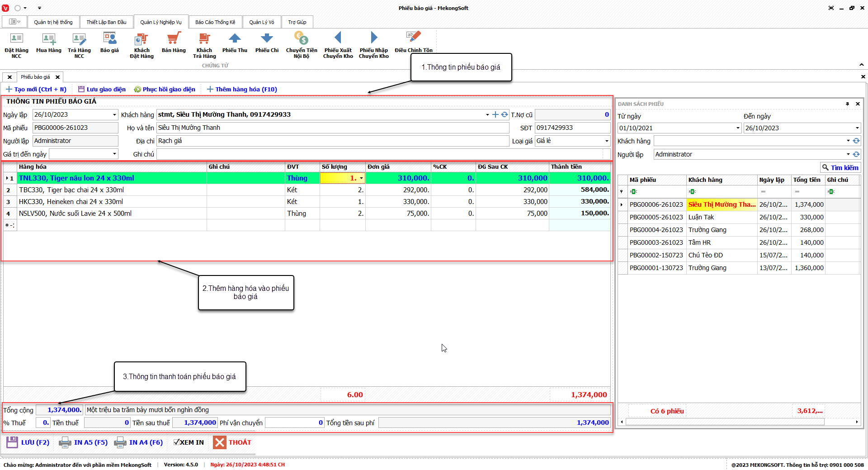
Task: Expand the Ngày lập date dropdown
Action: pos(114,115)
